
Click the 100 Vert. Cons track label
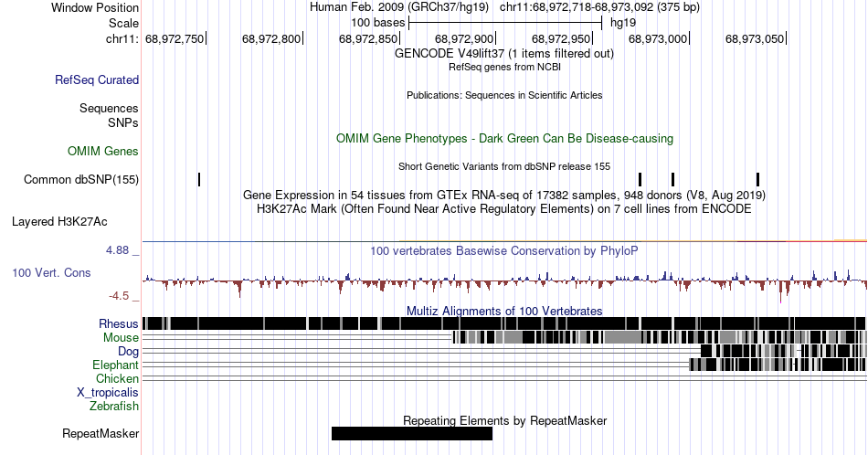(x=51, y=272)
